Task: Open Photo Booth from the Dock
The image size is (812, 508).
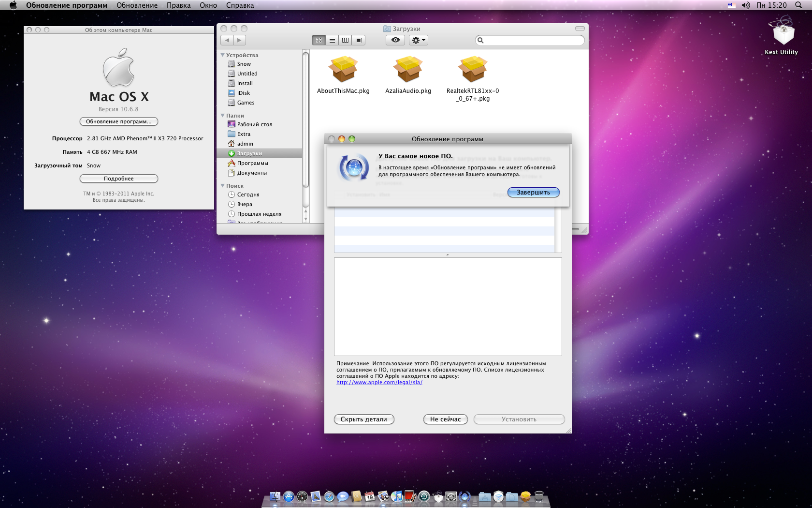Action: click(x=410, y=496)
